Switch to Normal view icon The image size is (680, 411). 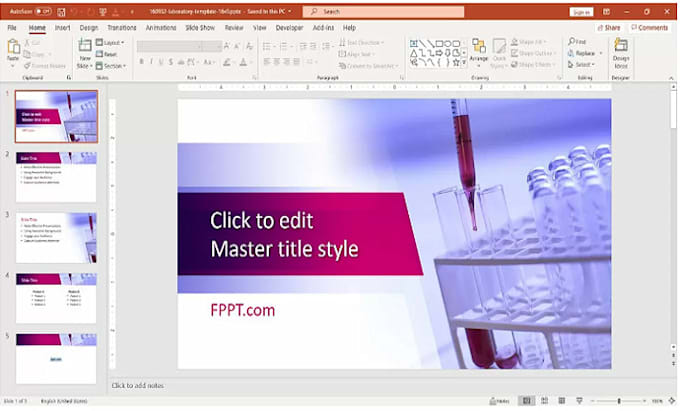pos(526,401)
